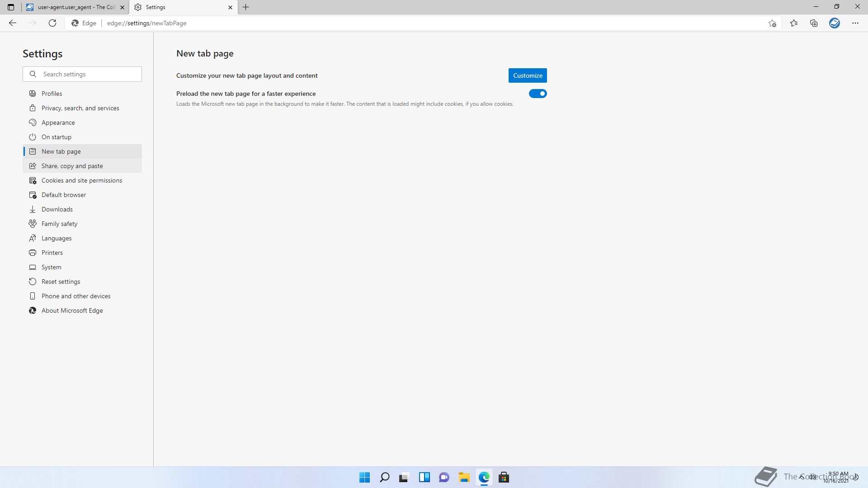Viewport: 868px width, 488px height.
Task: Switch to the user-agent.user_agent tab
Action: point(75,7)
